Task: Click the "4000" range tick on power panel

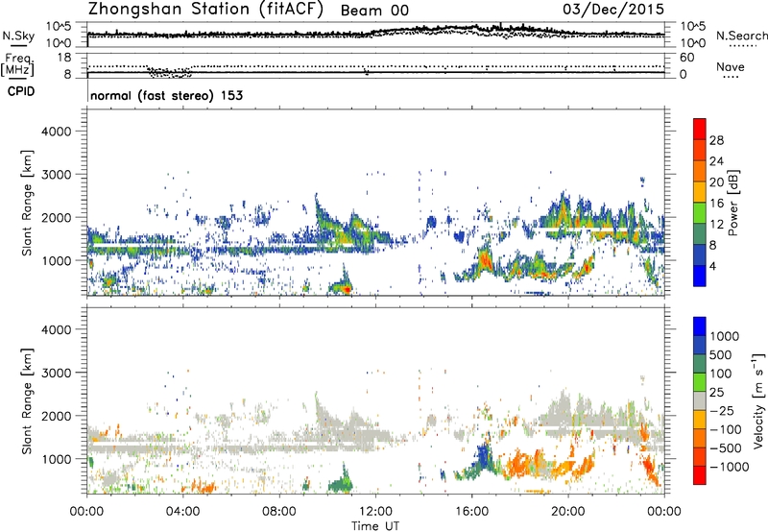Action: click(x=56, y=132)
